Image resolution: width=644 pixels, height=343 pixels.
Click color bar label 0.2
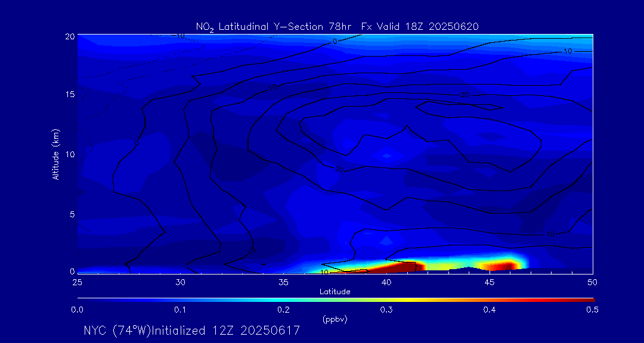click(283, 310)
